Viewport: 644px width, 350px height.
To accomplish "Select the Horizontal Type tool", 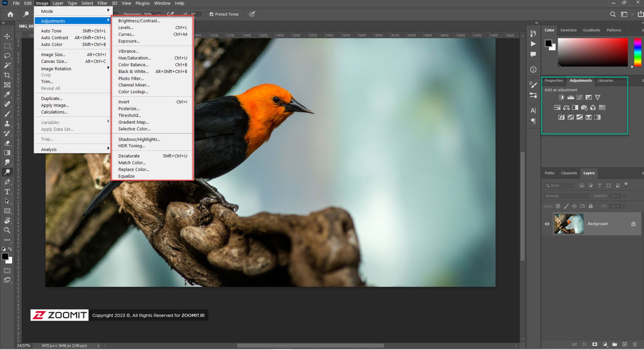I will click(x=7, y=192).
